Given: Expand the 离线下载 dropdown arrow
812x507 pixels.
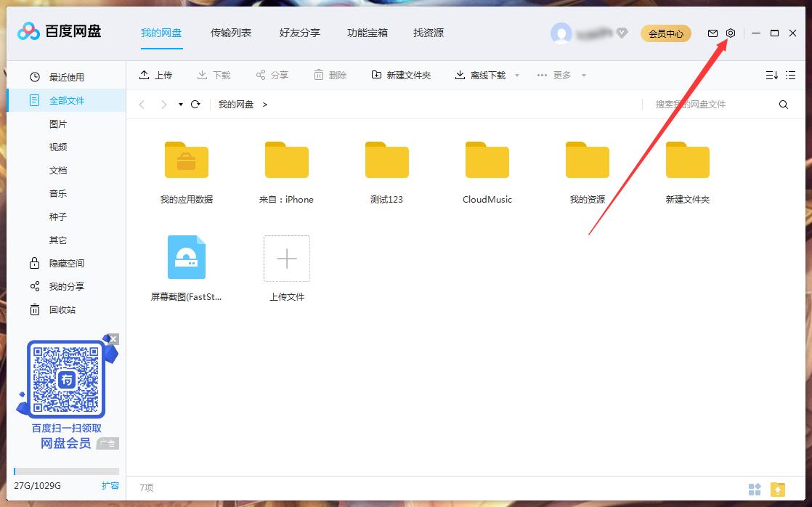Looking at the screenshot, I should (x=516, y=75).
